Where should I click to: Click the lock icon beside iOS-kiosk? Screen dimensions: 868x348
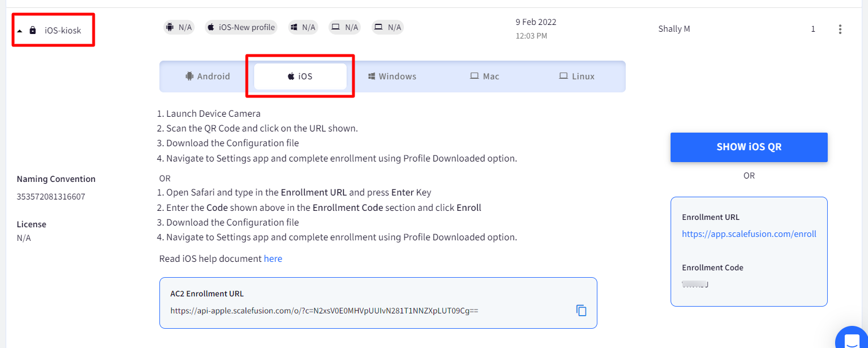[33, 30]
